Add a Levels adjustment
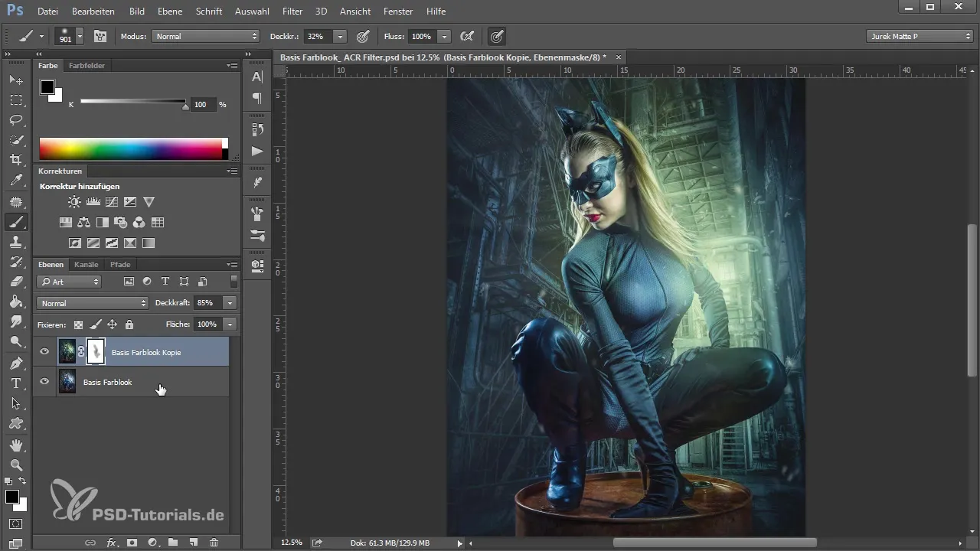The image size is (980, 551). 93,202
